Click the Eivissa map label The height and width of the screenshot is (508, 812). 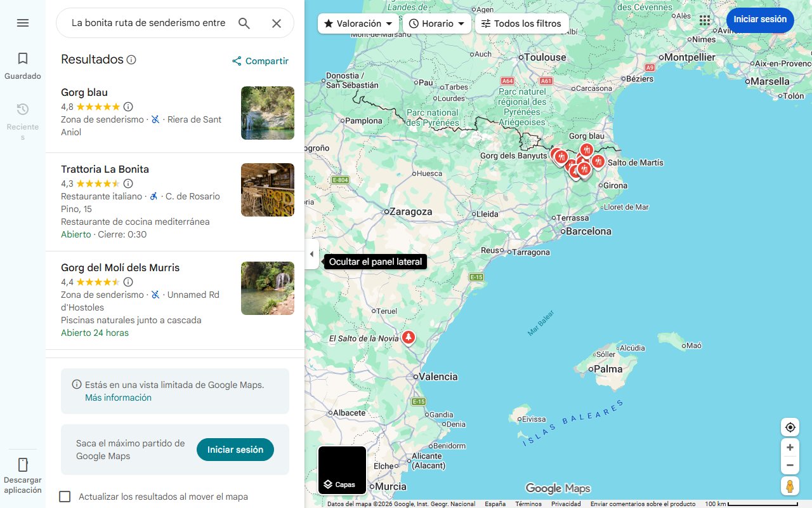pyautogui.click(x=534, y=419)
